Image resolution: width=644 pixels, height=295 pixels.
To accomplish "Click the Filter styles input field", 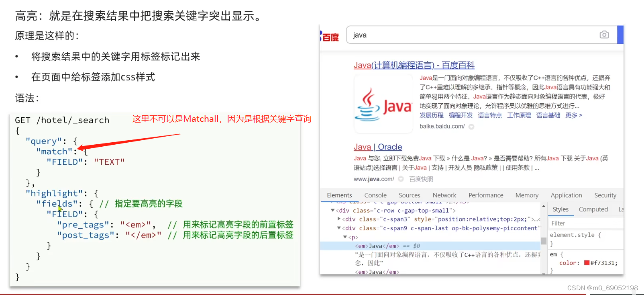I will tap(586, 223).
